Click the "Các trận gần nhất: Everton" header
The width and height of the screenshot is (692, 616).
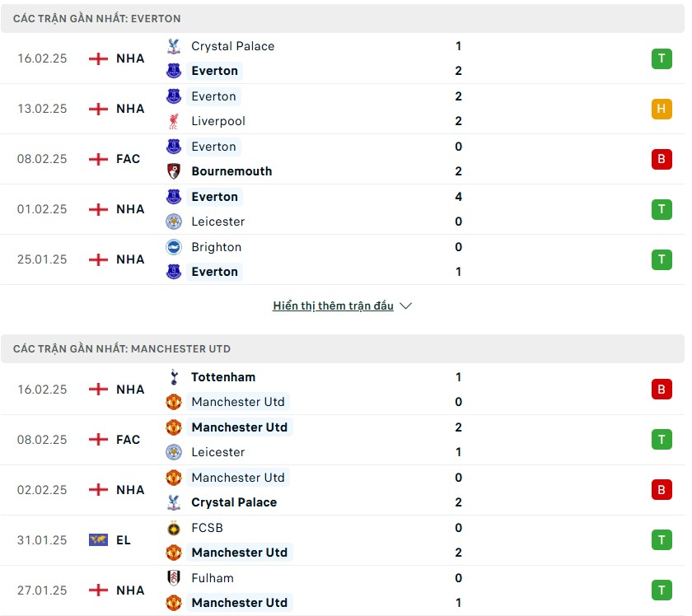(x=97, y=18)
